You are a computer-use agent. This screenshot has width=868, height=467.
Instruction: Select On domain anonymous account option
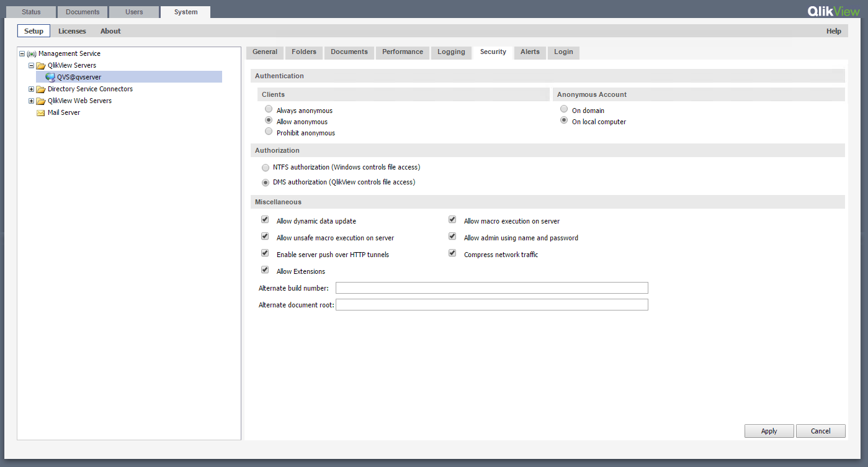[x=564, y=109]
